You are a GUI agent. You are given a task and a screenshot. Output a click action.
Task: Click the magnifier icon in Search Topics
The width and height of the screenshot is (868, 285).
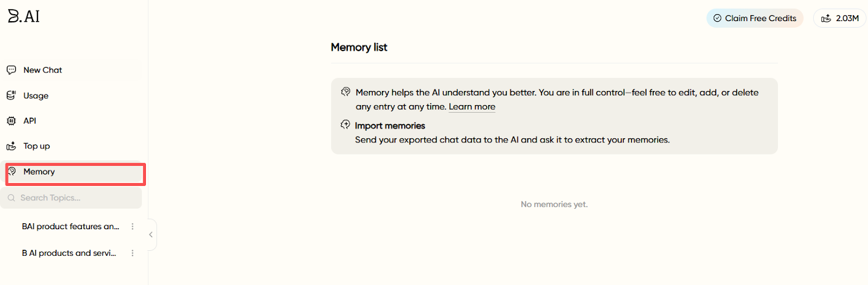(11, 198)
